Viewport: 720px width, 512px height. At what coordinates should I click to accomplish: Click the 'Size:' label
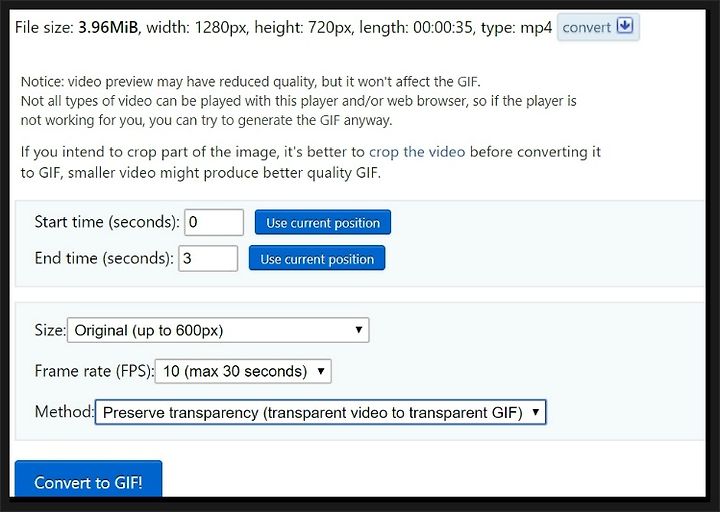tap(51, 330)
